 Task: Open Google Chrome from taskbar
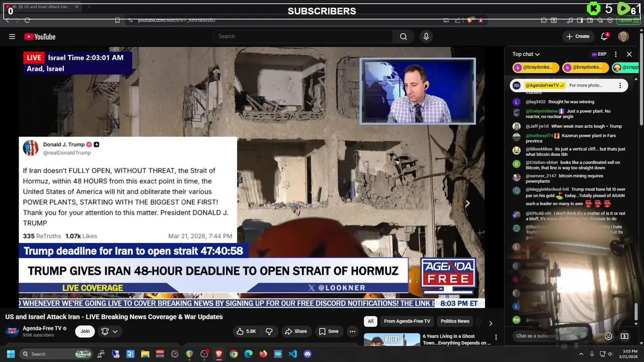point(233,354)
